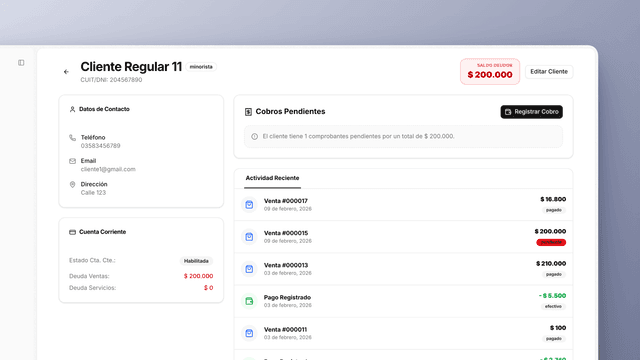640x360 pixels.
Task: Toggle the sidebar panel icon
Action: (21, 62)
